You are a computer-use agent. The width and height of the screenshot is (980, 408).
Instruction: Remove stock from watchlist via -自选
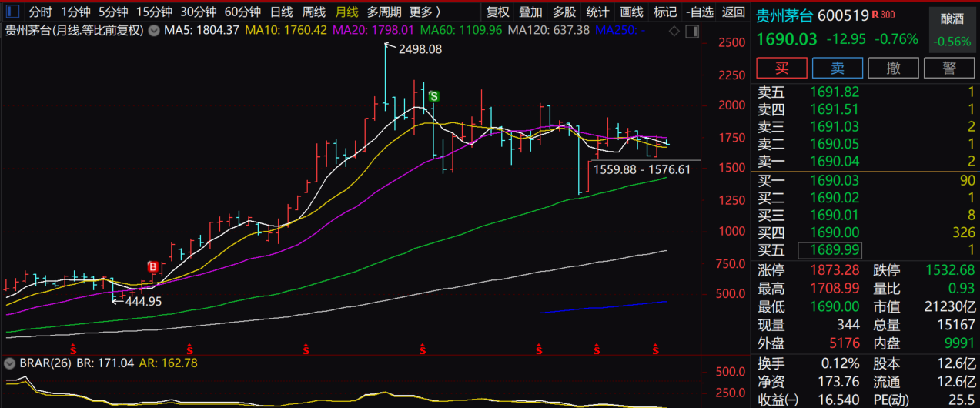click(700, 12)
